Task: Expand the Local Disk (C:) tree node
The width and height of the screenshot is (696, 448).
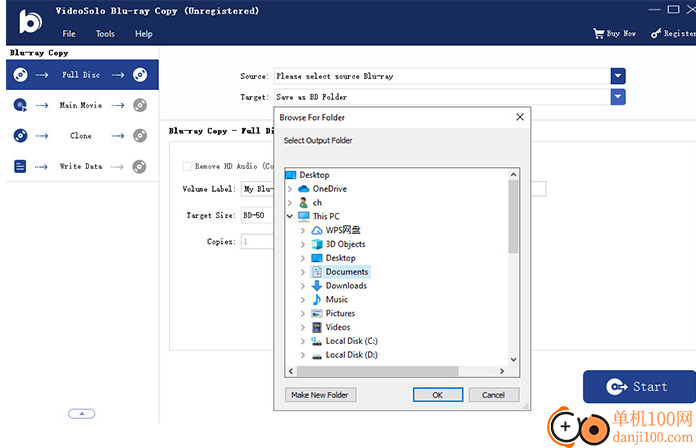Action: click(303, 341)
